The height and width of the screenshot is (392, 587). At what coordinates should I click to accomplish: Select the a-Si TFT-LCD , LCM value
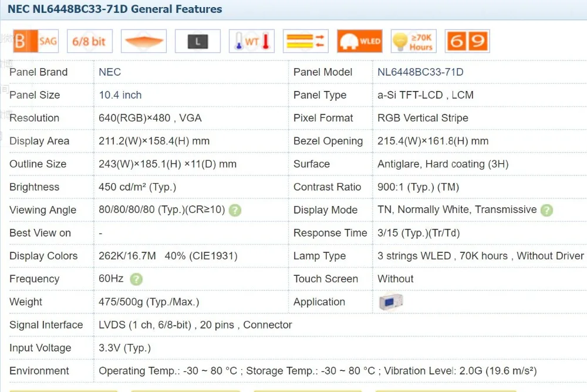(x=425, y=95)
